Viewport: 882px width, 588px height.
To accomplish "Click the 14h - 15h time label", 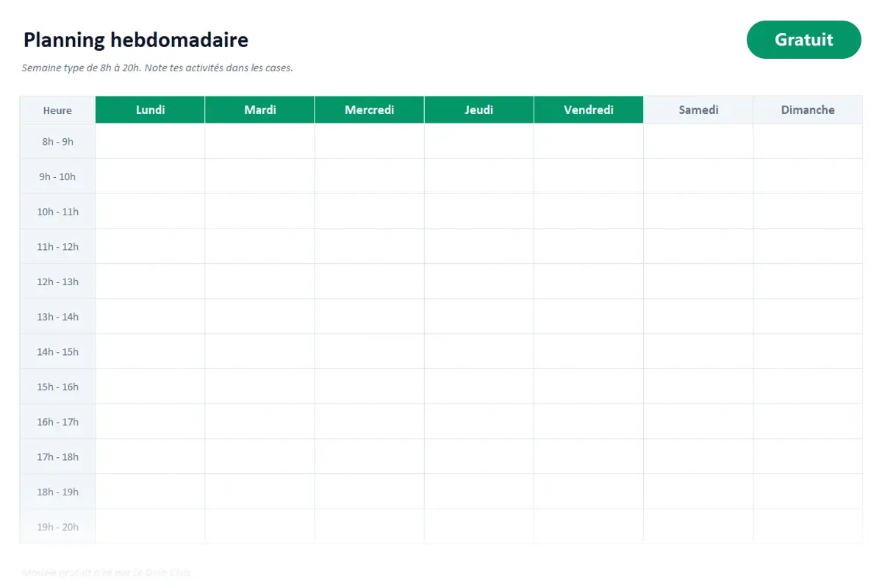I will point(57,351).
